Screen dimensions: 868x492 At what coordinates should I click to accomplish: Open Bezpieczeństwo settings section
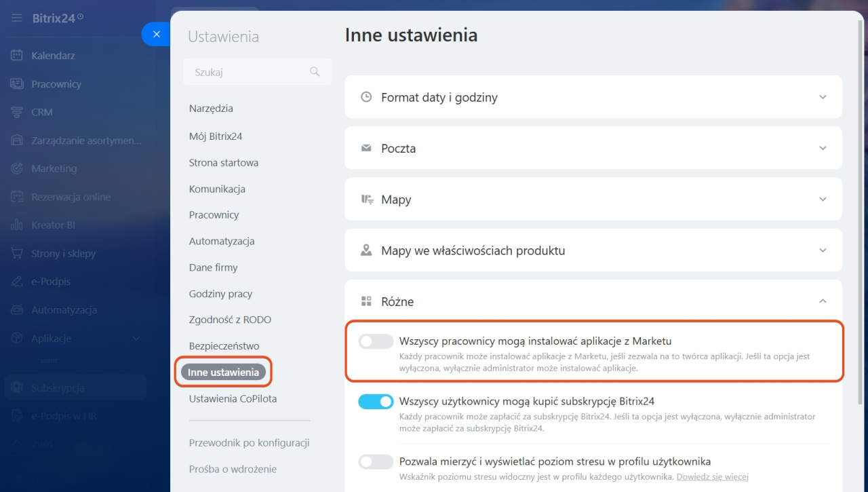coord(224,346)
